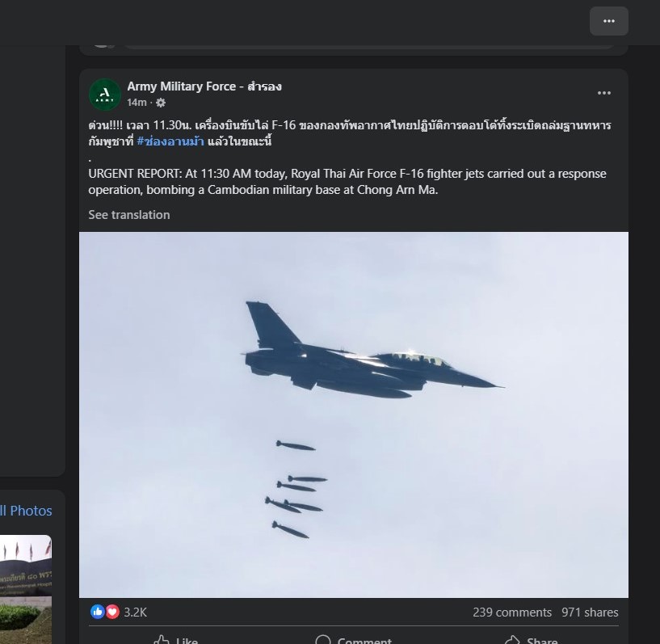This screenshot has width=660, height=644.
Task: Click See translation under the post
Action: (129, 215)
